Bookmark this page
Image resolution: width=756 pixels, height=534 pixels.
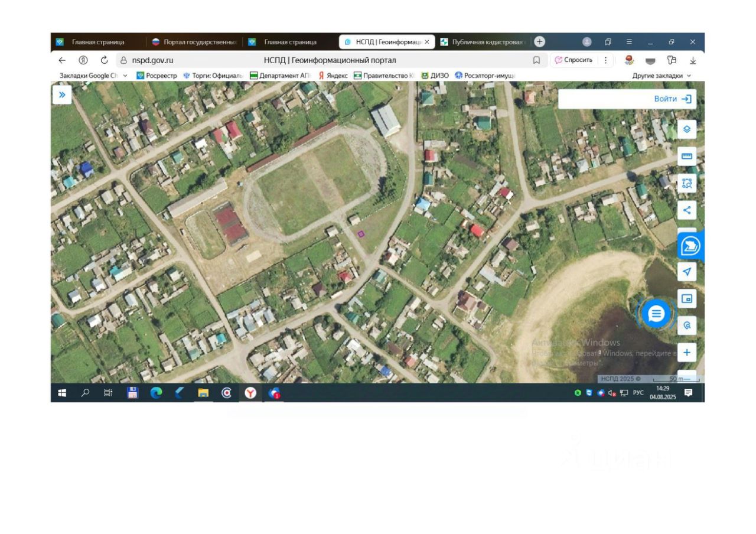[536, 60]
